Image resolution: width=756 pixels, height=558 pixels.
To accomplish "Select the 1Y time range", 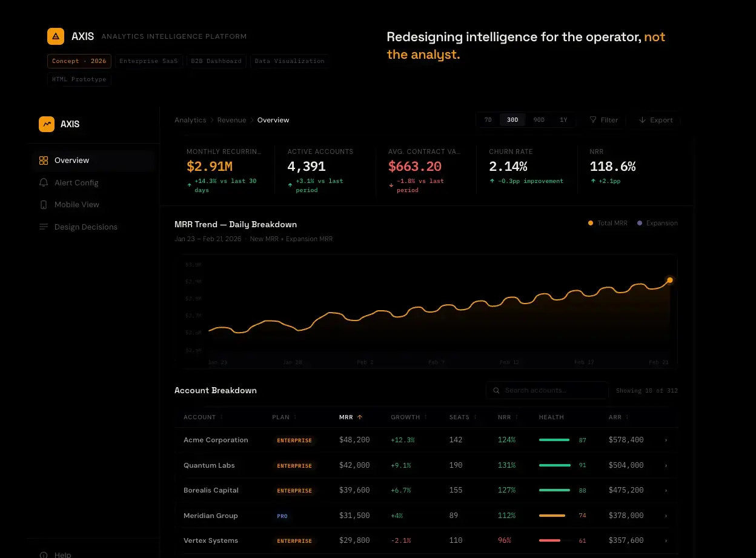I will (x=563, y=120).
